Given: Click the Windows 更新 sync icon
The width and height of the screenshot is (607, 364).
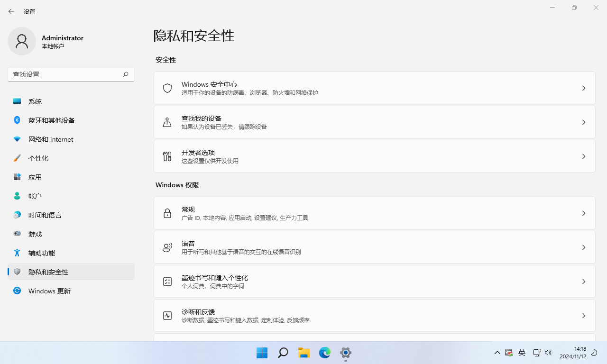Looking at the screenshot, I should click(x=17, y=291).
